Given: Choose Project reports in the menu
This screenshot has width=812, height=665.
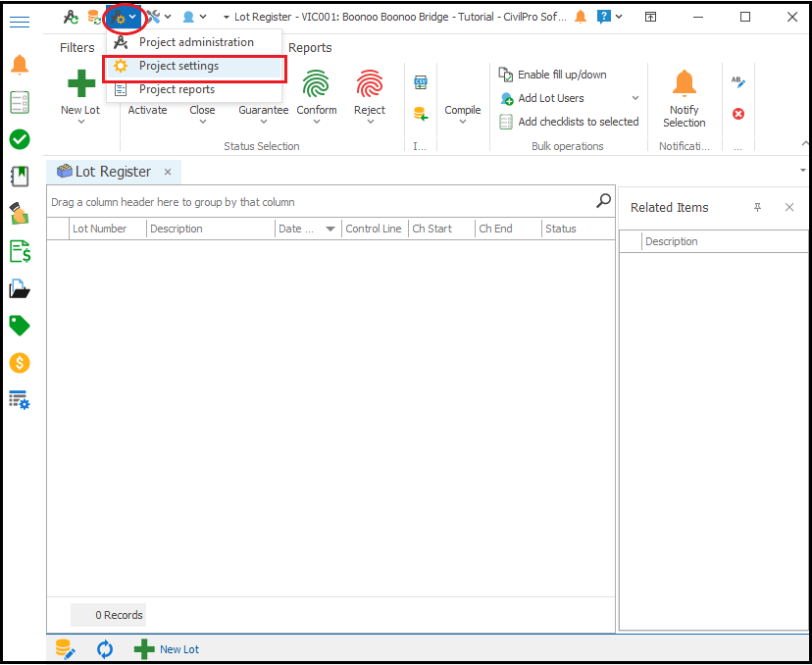Looking at the screenshot, I should click(177, 89).
